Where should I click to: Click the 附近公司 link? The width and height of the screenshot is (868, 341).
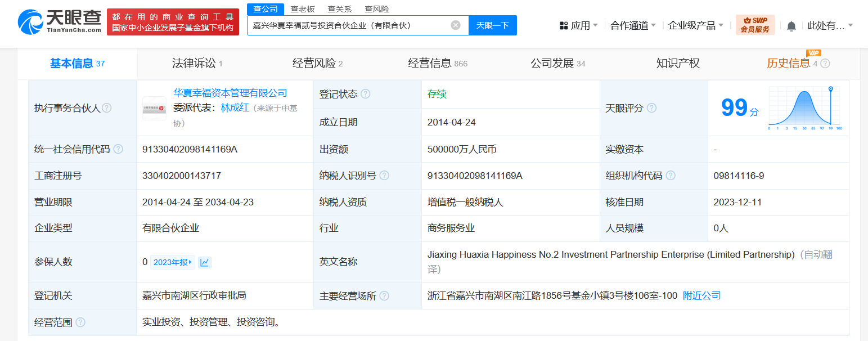pos(701,296)
